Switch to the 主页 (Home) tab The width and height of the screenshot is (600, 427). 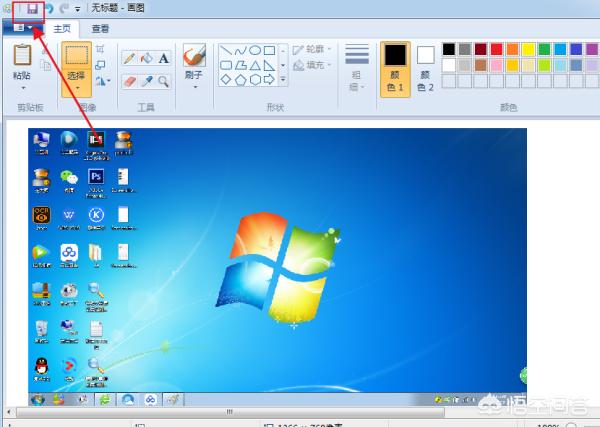[62, 29]
